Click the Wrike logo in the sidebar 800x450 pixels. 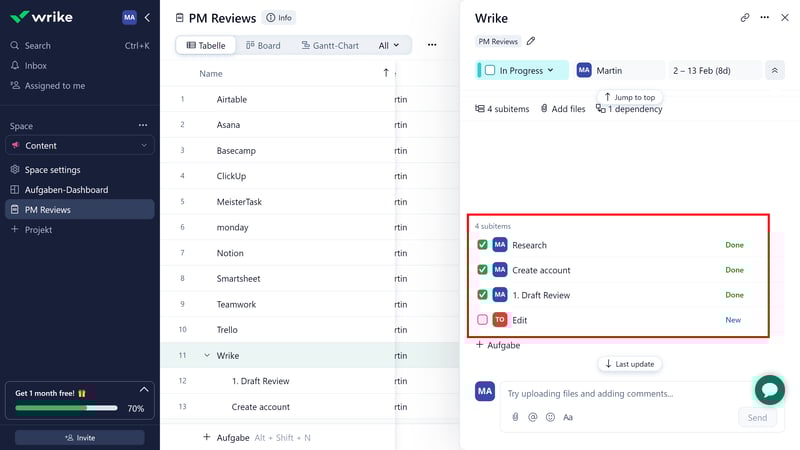(41, 17)
